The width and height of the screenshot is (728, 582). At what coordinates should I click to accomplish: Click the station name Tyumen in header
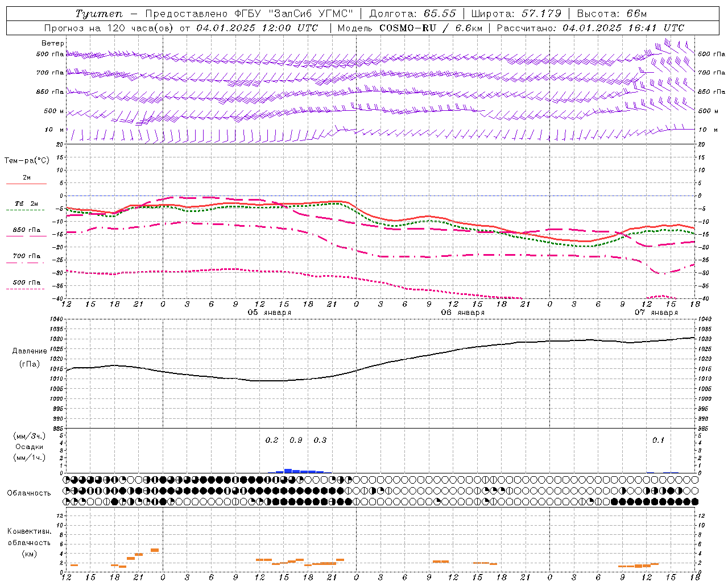click(99, 14)
